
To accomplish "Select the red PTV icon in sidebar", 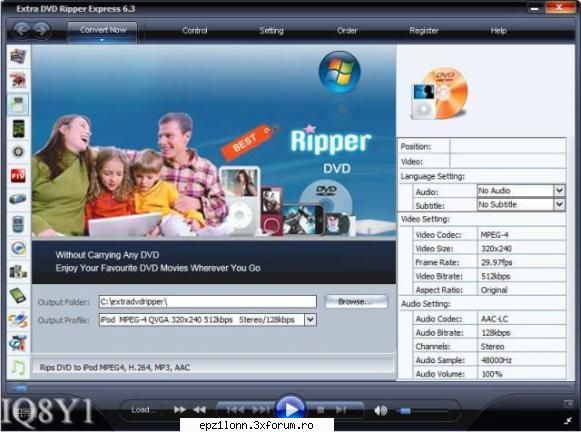I will (x=18, y=176).
